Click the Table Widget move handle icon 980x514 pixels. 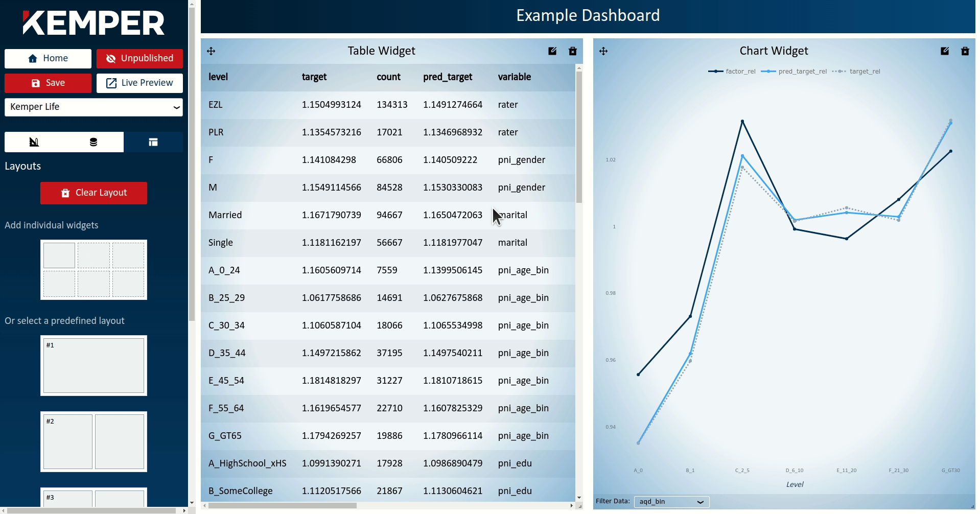(211, 51)
